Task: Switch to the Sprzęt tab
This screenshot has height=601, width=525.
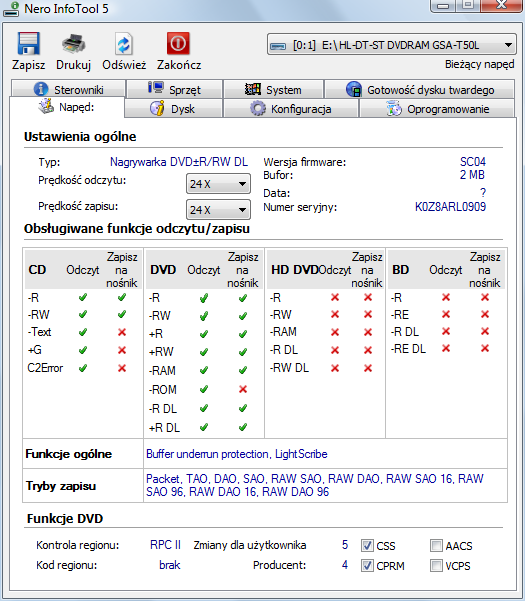Action: [175, 89]
